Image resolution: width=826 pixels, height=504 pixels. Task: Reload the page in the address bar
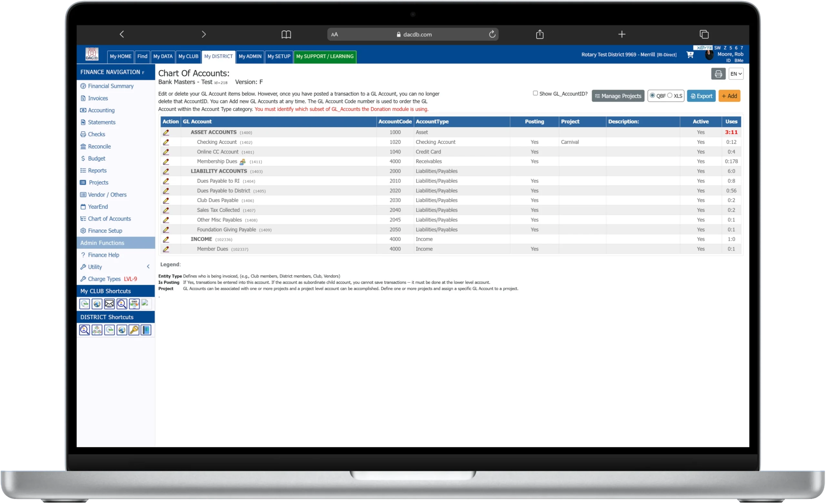tap(492, 34)
